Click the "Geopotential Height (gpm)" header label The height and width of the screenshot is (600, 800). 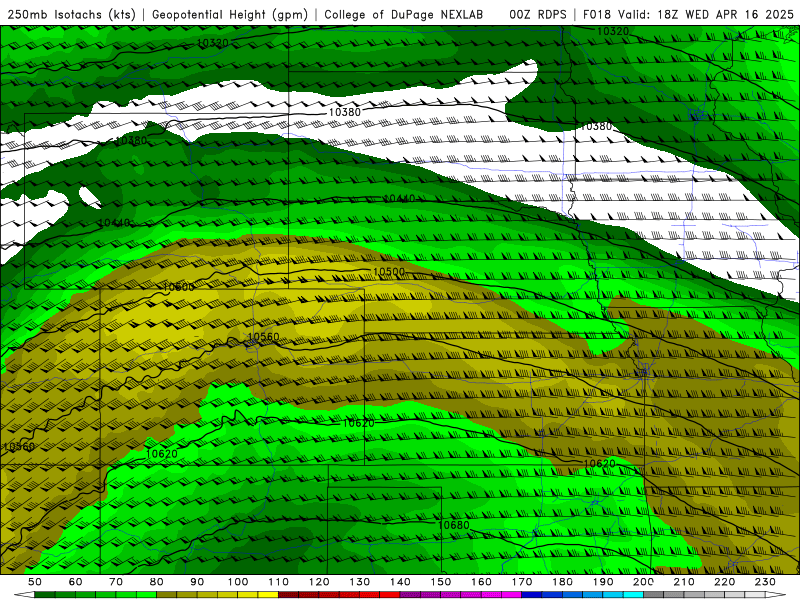[230, 14]
